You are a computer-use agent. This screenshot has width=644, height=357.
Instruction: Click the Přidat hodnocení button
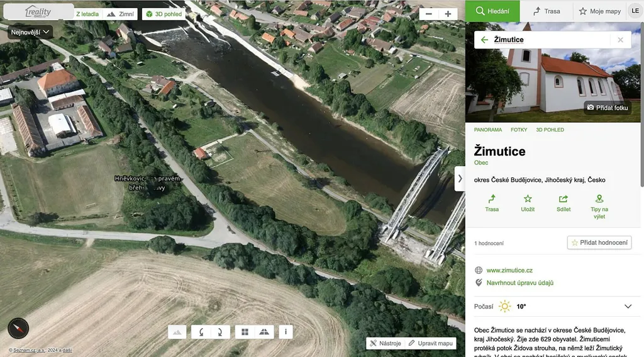[599, 242]
